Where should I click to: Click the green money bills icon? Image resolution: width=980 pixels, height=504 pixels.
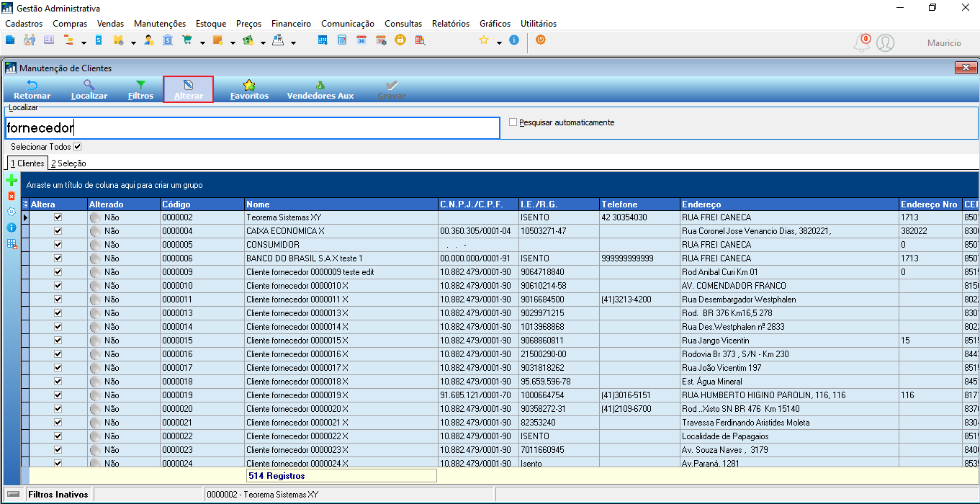point(248,40)
